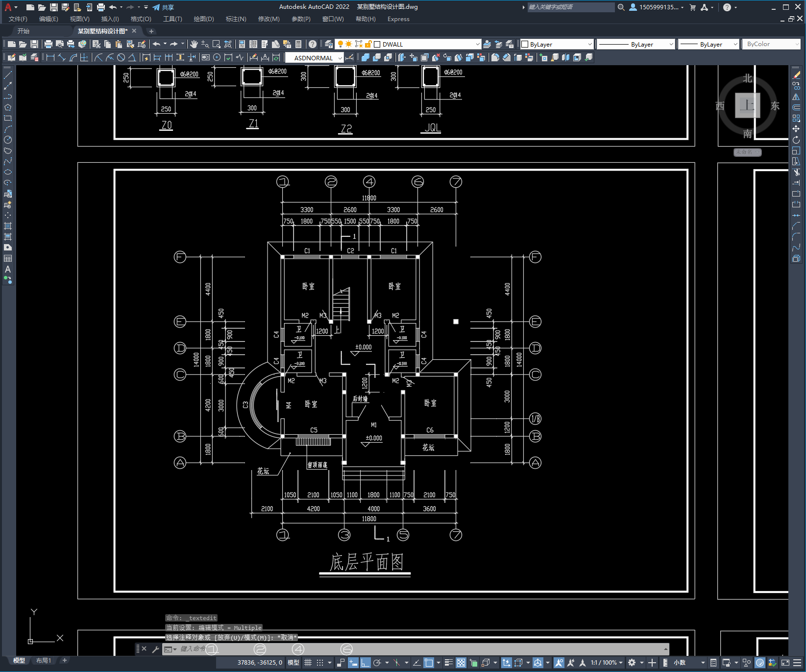Select the Rotate tool in right toolbar

[796, 140]
